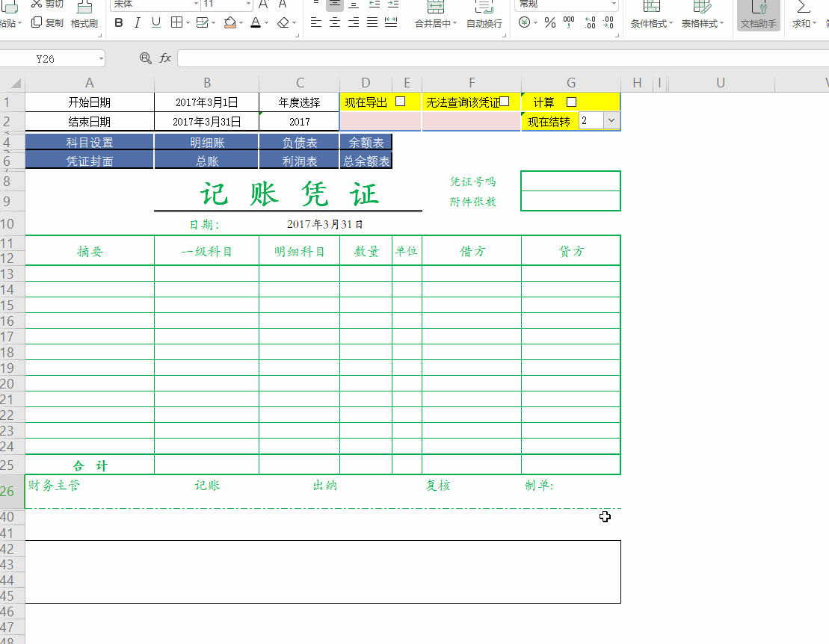
Task: Toggle the 计算 checkbox
Action: point(571,102)
